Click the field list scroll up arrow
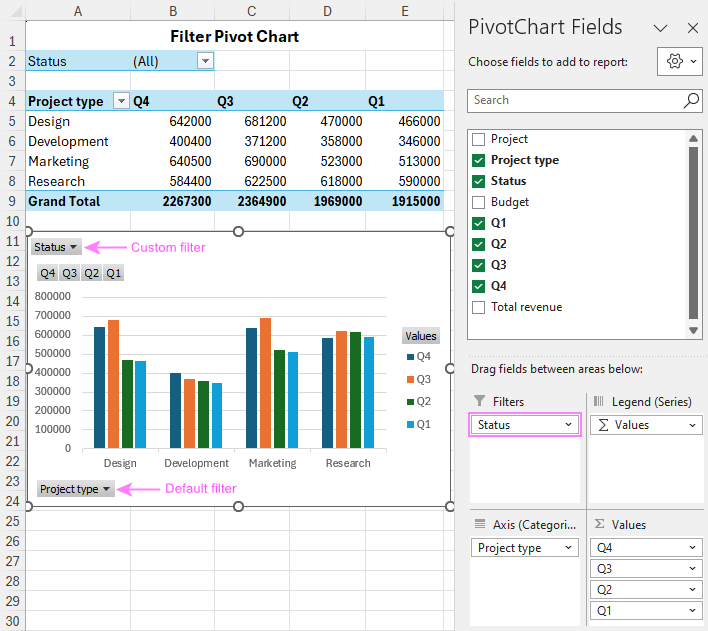 click(694, 139)
